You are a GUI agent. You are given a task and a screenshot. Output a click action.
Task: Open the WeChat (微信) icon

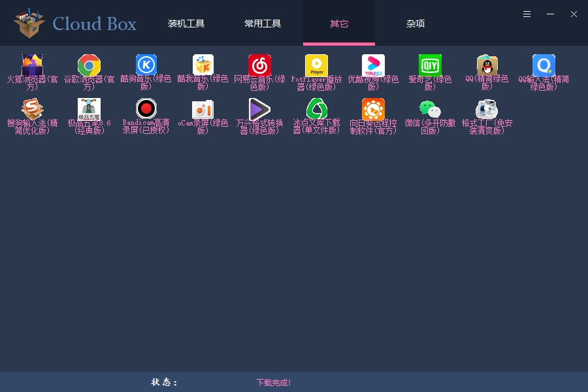(x=430, y=109)
